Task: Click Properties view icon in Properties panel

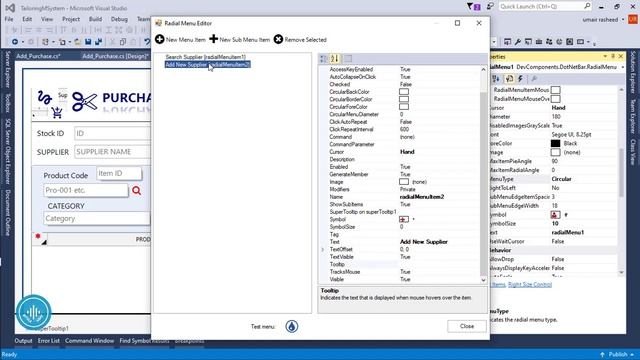Action: (x=509, y=79)
